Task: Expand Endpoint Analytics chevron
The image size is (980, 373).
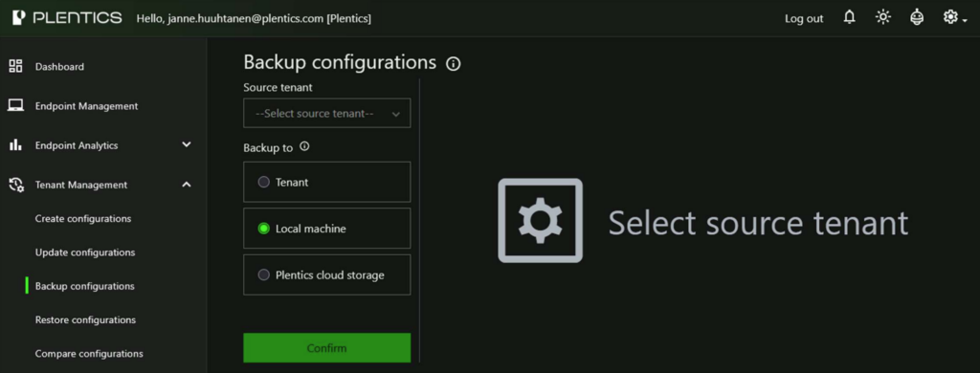Action: [187, 145]
